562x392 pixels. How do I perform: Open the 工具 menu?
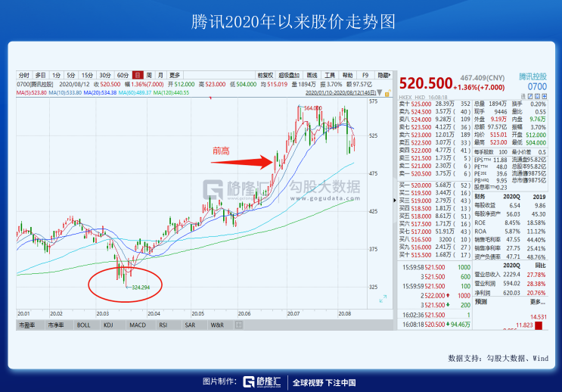330,76
